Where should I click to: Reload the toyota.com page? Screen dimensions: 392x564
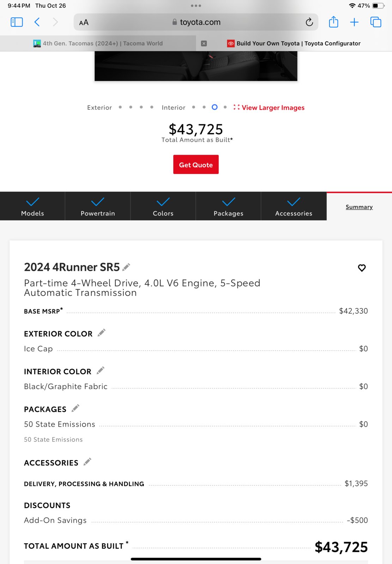click(309, 22)
